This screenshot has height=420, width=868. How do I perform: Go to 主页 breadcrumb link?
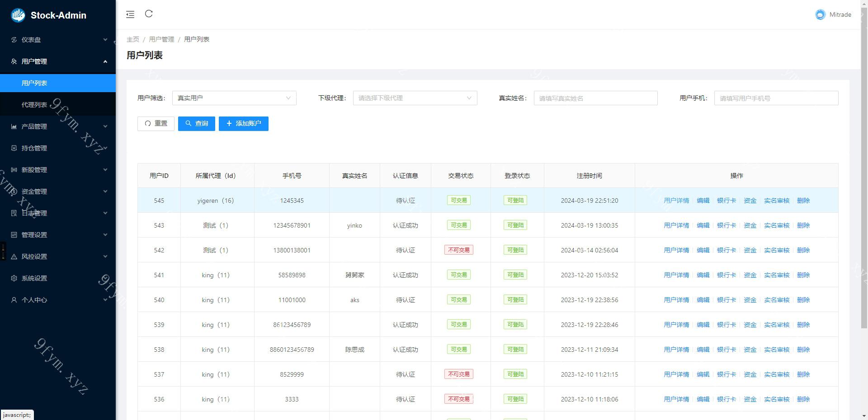click(133, 39)
